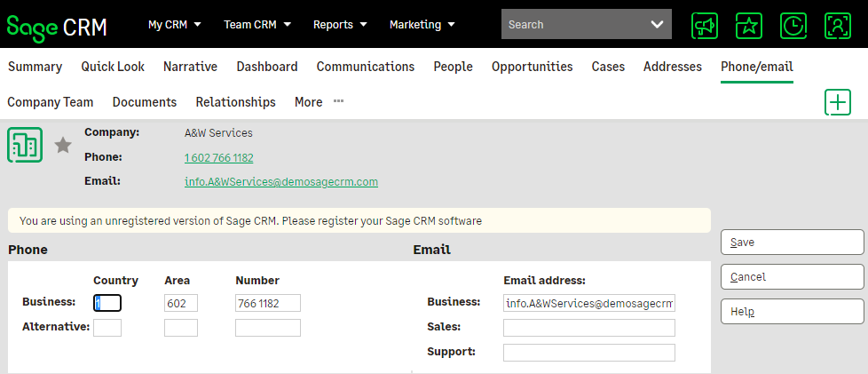Image resolution: width=868 pixels, height=374 pixels.
Task: Click the Sage CRM logo
Action: pos(57,26)
